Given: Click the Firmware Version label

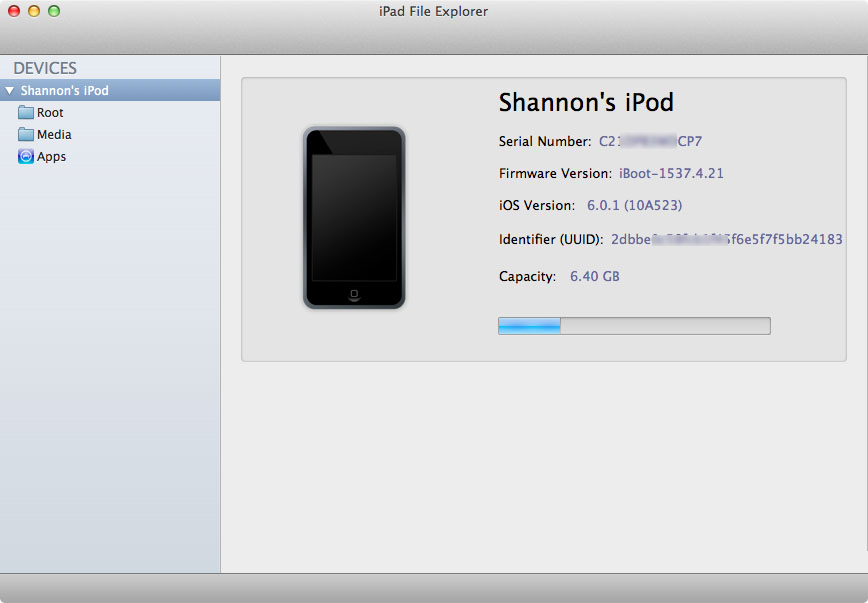Looking at the screenshot, I should tap(555, 173).
